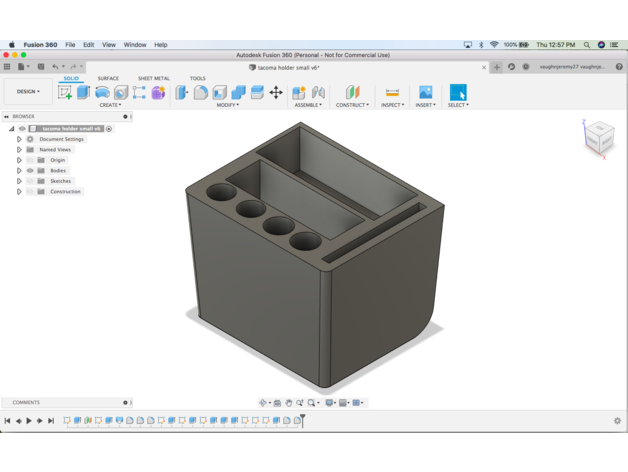
Task: Switch to the SURFACE tab
Action: tap(108, 78)
